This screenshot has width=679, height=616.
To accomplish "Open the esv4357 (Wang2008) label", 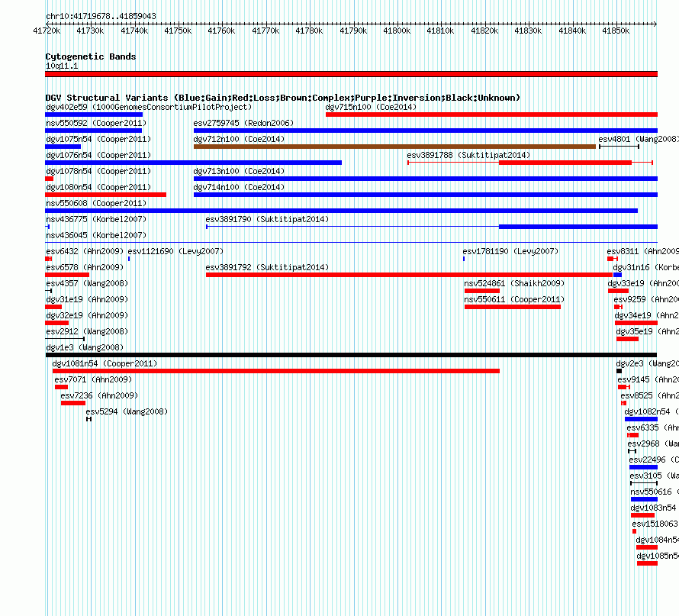I will (87, 283).
